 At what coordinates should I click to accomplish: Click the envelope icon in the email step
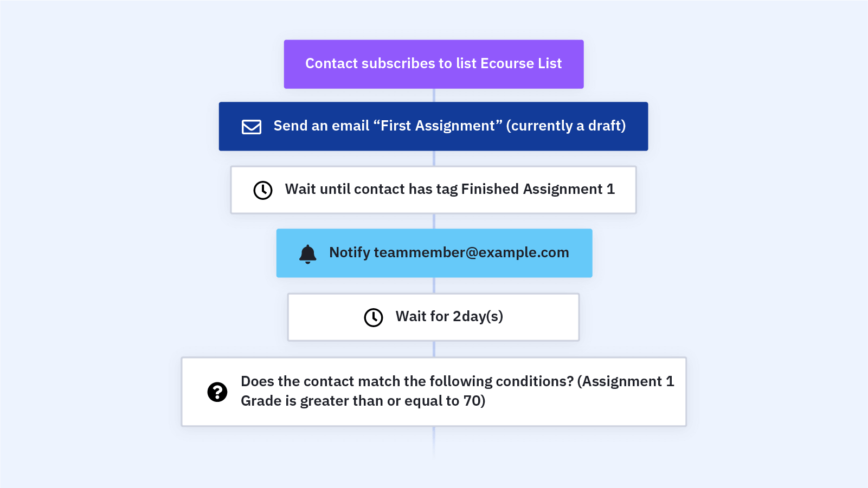click(x=252, y=127)
